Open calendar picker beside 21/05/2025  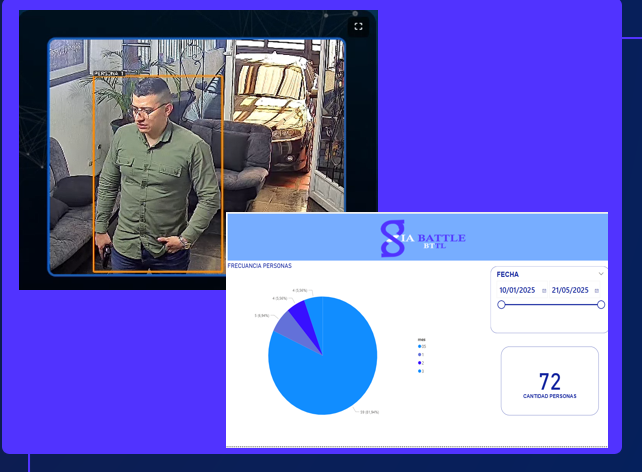pyautogui.click(x=597, y=291)
